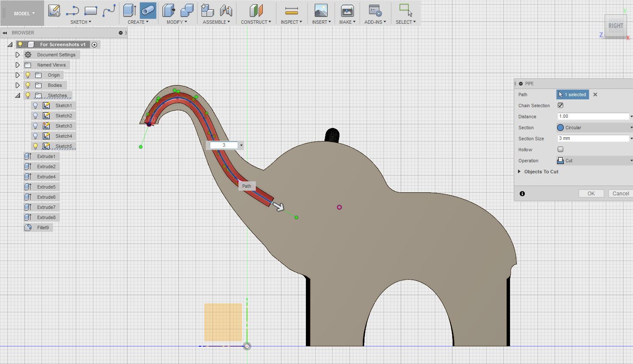This screenshot has width=633, height=364.
Task: Click the pipe distance arrow manipulator
Action: 278,207
